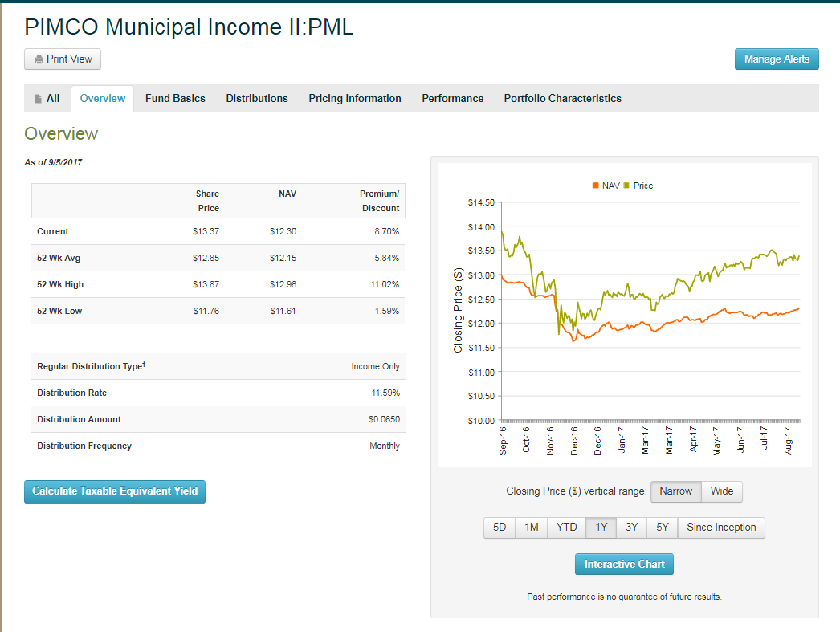Click the 52 Wk High premium 11.02%
The image size is (840, 632).
click(385, 284)
